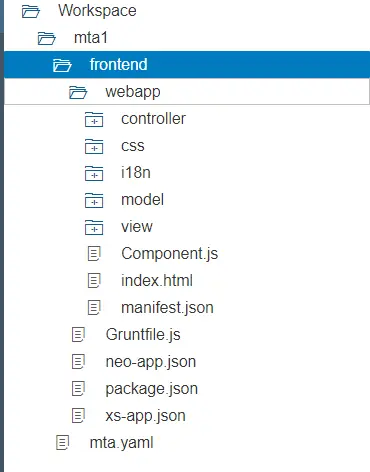Select the i18n folder label
The width and height of the screenshot is (370, 472).
pos(136,173)
